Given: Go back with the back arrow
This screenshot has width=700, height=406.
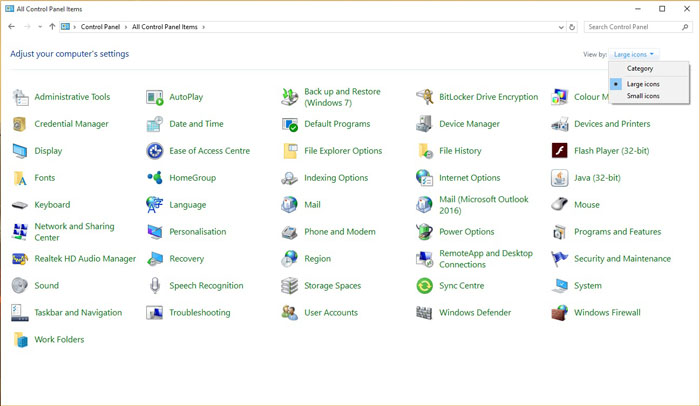Looking at the screenshot, I should click(12, 27).
